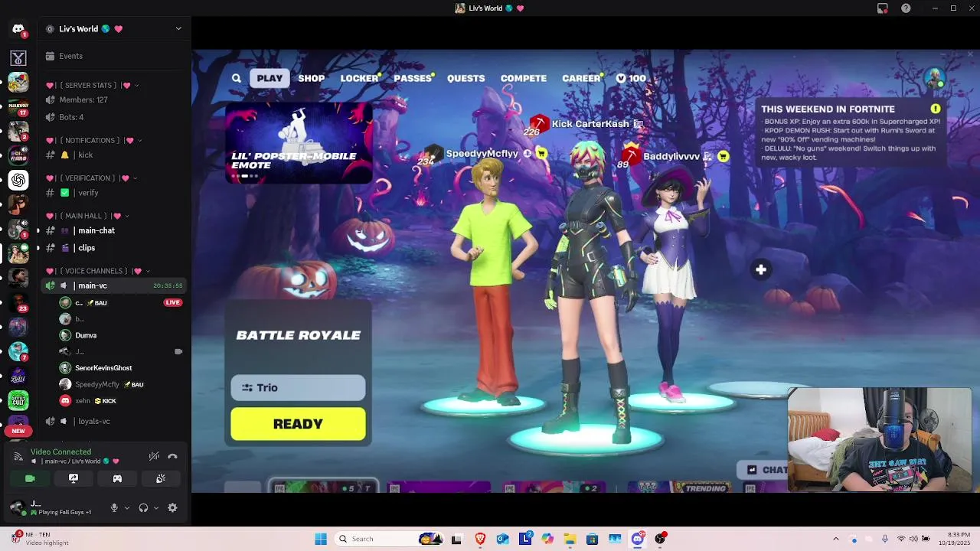980x551 pixels.
Task: Open the clips channel
Action: 115,248
